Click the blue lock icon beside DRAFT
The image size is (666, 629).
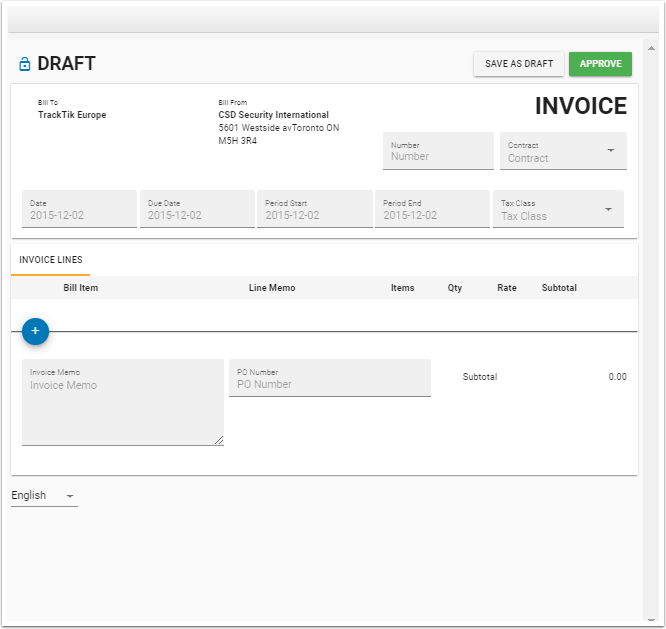click(x=25, y=64)
